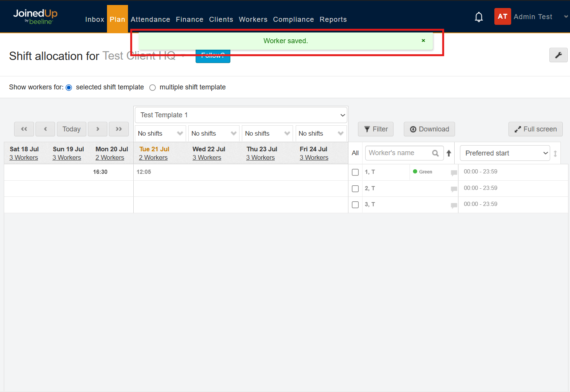Navigate to the Compliance menu
The height and width of the screenshot is (392, 570).
coord(293,19)
